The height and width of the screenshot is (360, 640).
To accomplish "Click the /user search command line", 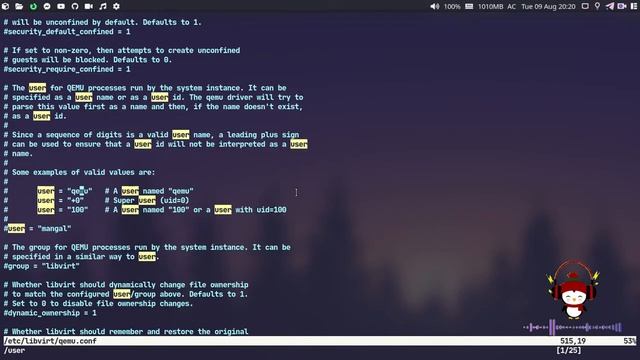I will pyautogui.click(x=15, y=350).
